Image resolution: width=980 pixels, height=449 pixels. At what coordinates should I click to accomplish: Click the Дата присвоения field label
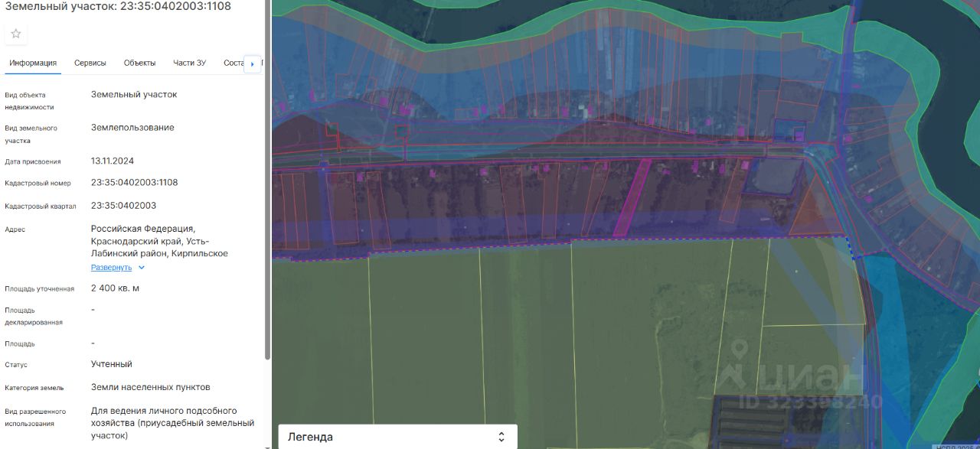33,162
